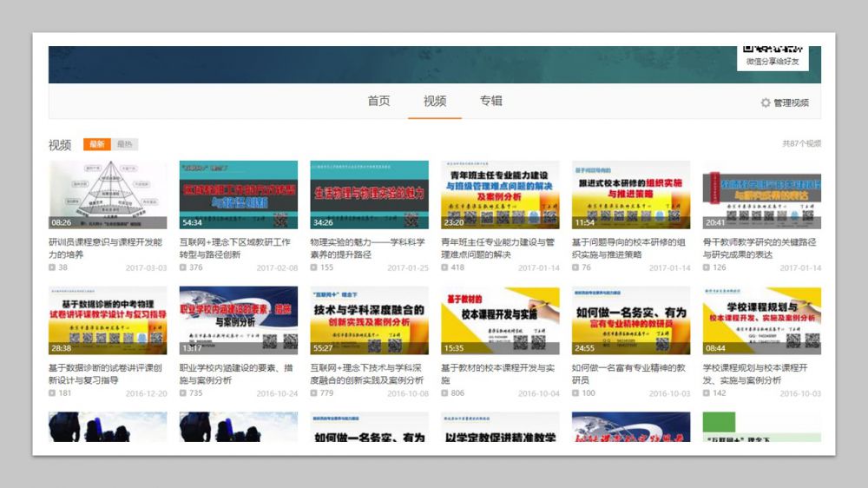Click the 20:41 duration video thumbnail
Screen dimensions: 868x488
[x=761, y=195]
